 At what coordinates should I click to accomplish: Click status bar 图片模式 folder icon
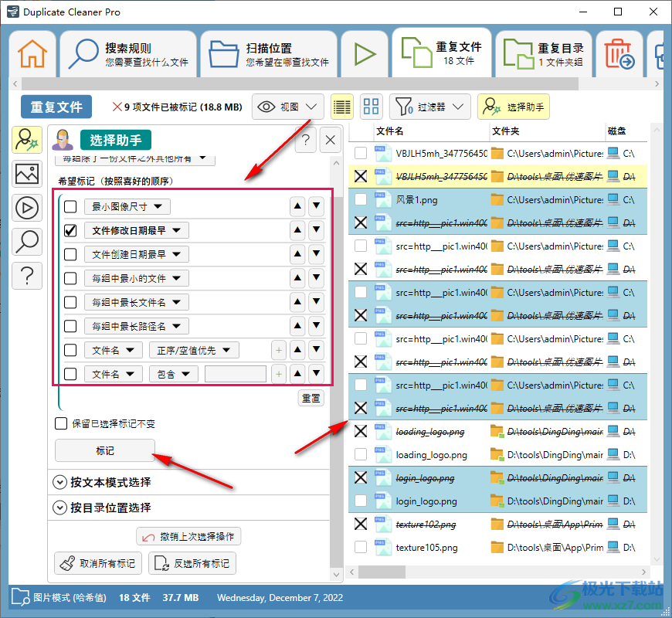click(20, 597)
